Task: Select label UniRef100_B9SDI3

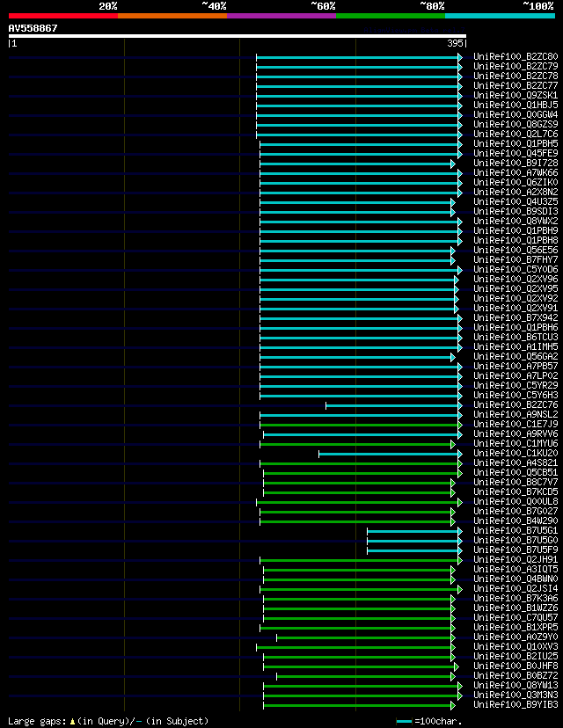Action: (515, 212)
